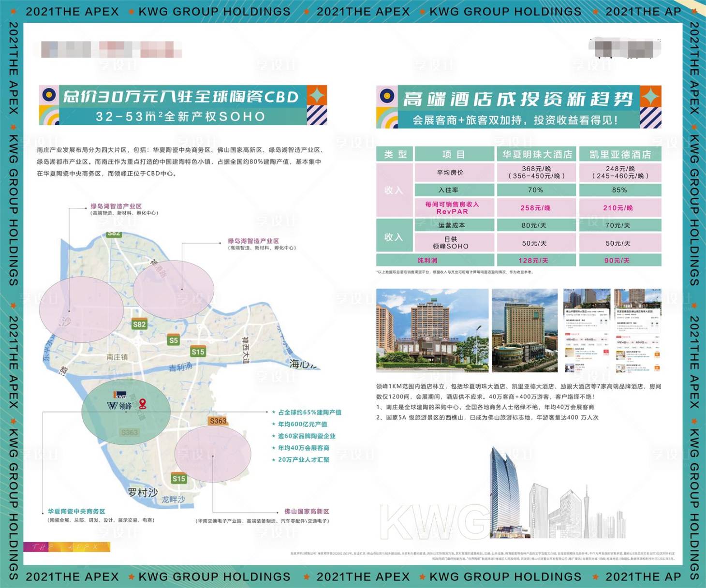The height and width of the screenshot is (588, 706).
Task: Click the 南庄镇 map label
Action: coord(117,357)
